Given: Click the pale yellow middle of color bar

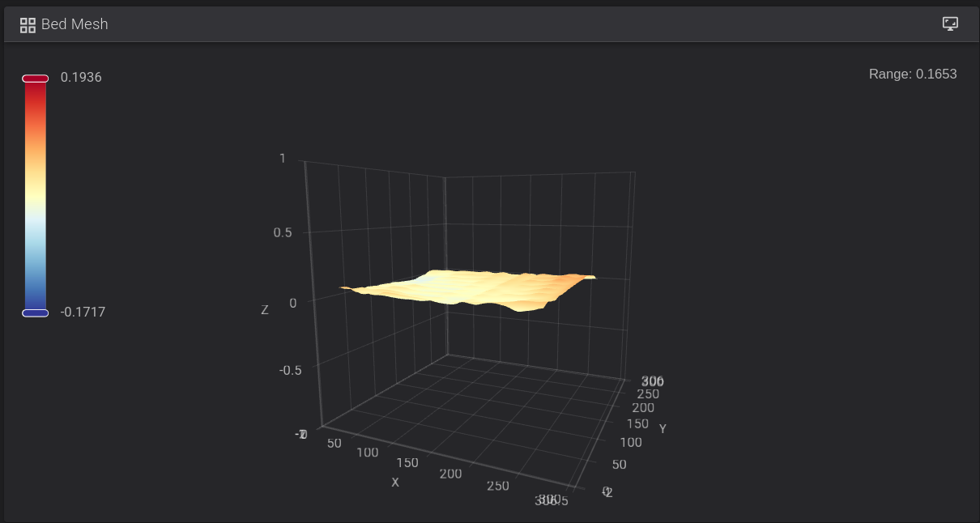Looking at the screenshot, I should click(x=35, y=194).
